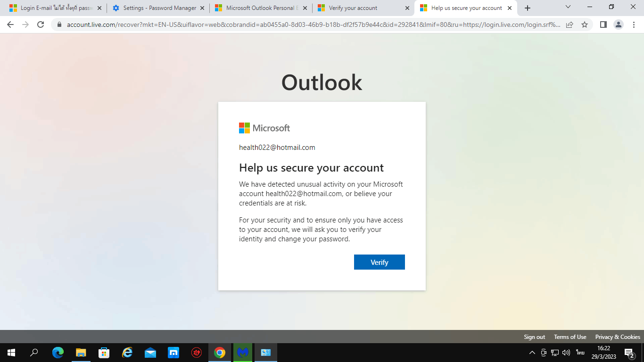Toggle the Chrome side panel
This screenshot has height=362, width=644.
click(x=603, y=25)
